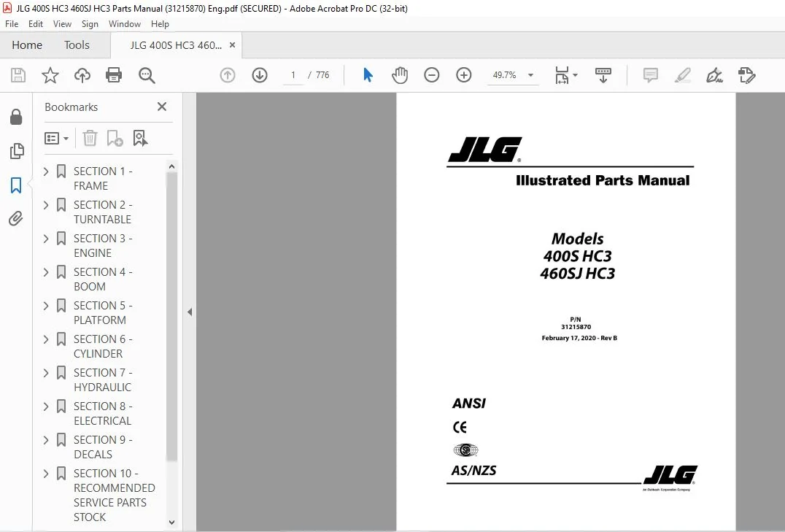This screenshot has height=532, width=785.
Task: Expand SECTION 1 - FRAME bookmark
Action: tap(46, 171)
